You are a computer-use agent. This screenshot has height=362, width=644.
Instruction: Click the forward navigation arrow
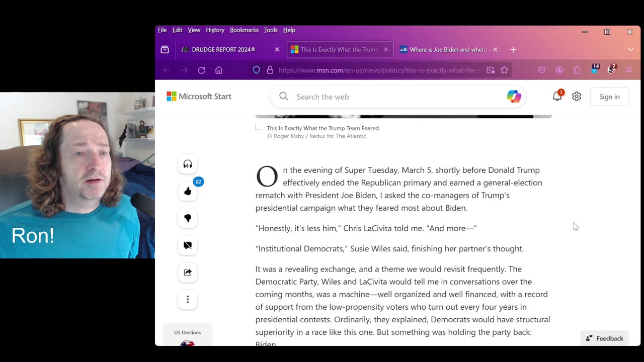(x=184, y=70)
